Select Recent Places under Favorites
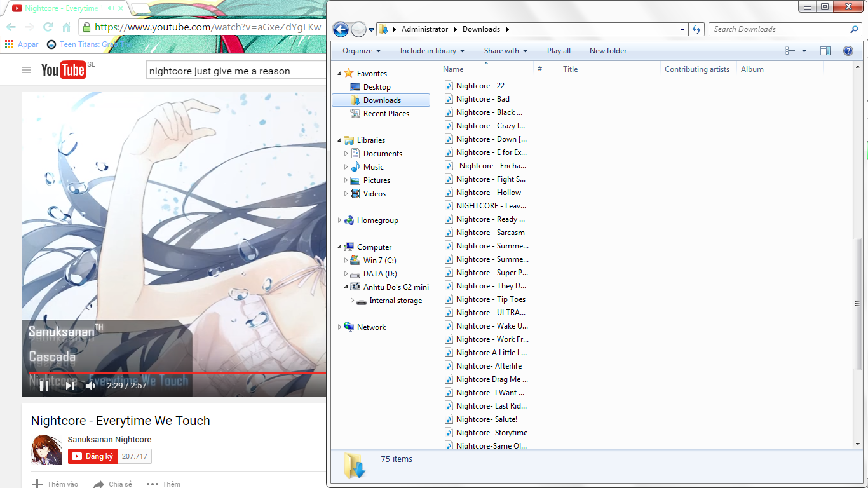 click(386, 114)
